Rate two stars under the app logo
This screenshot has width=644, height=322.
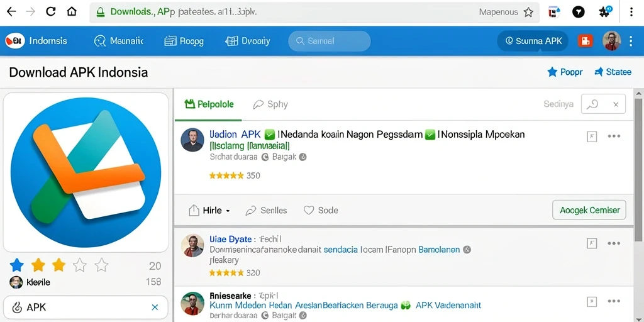coord(38,265)
